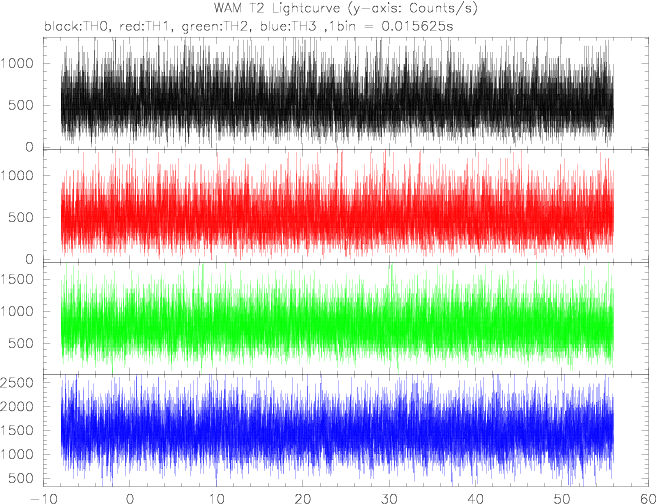Image resolution: width=657 pixels, height=504 pixels.
Task: Click the "WAM T2 Lightcurve" plot title
Action: [346, 8]
